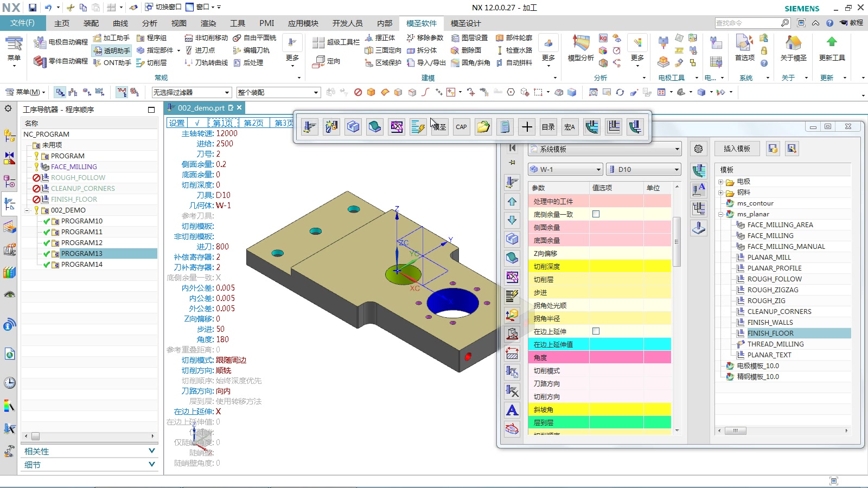
Task: Select ROUGH_FOLLOW in the operation navigator
Action: (x=78, y=178)
